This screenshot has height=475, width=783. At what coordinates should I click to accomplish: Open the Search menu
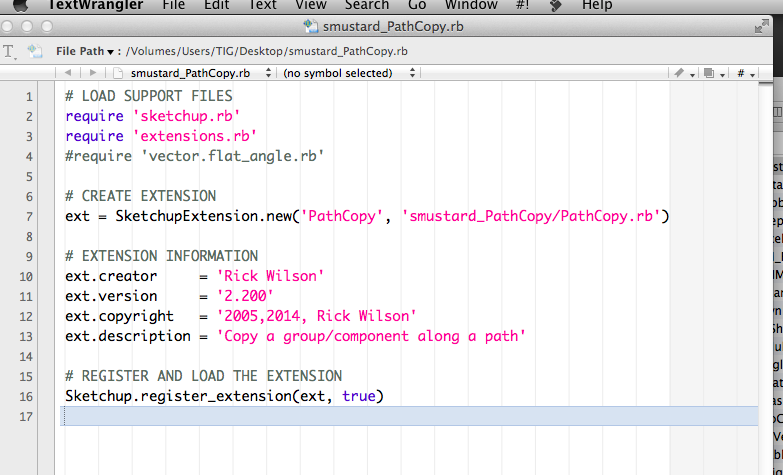tap(367, 5)
